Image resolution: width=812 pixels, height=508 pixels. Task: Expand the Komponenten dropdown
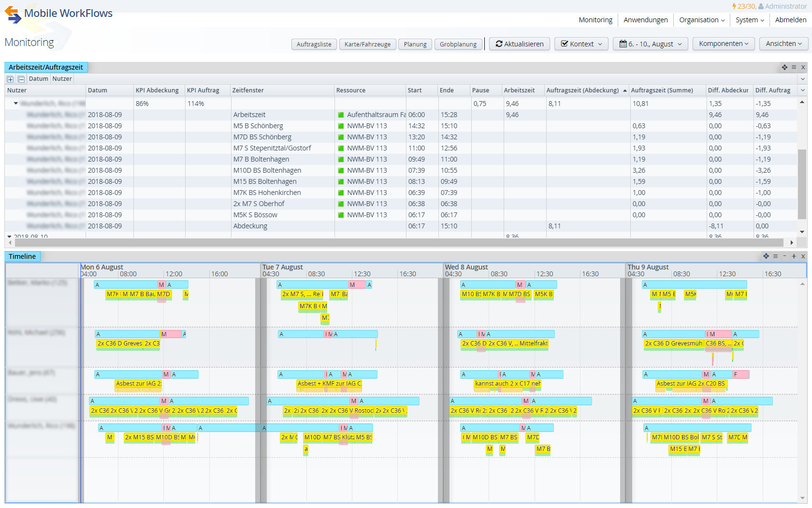pos(723,44)
